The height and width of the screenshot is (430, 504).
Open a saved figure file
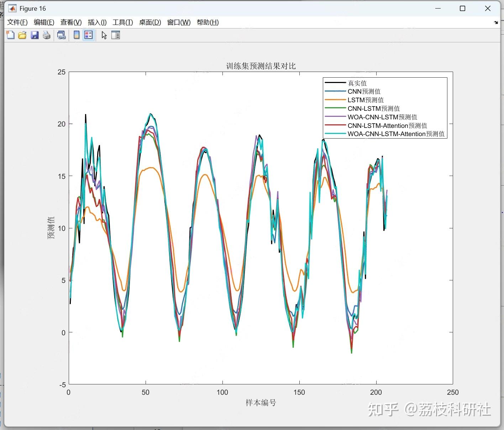pyautogui.click(x=22, y=35)
